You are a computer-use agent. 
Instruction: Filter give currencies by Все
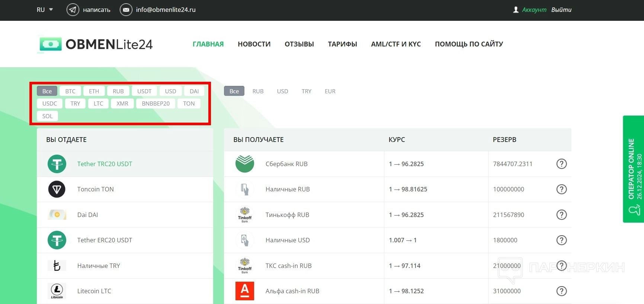tap(47, 91)
